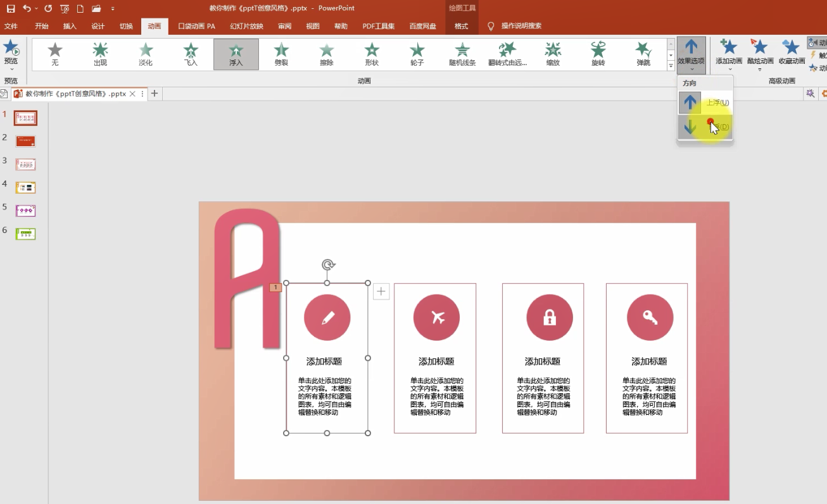The width and height of the screenshot is (827, 504).
Task: Choose the 下浮 direction option
Action: [705, 127]
